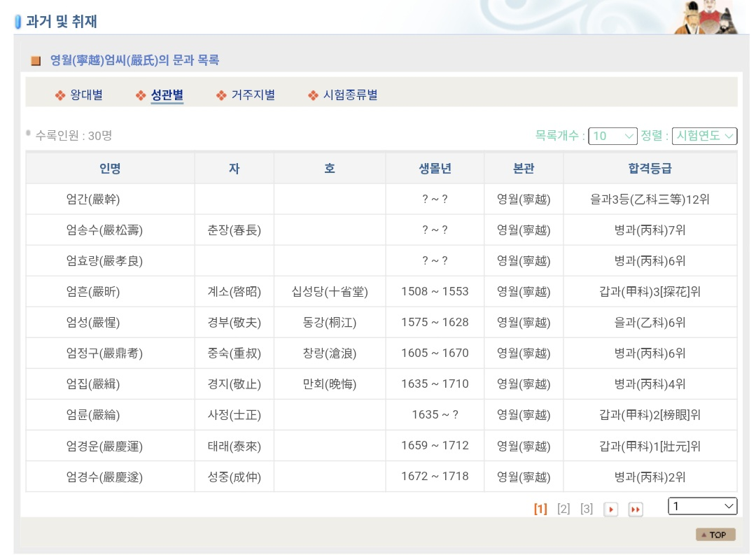
Task: Click the portrait illustration in header
Action: 706,17
